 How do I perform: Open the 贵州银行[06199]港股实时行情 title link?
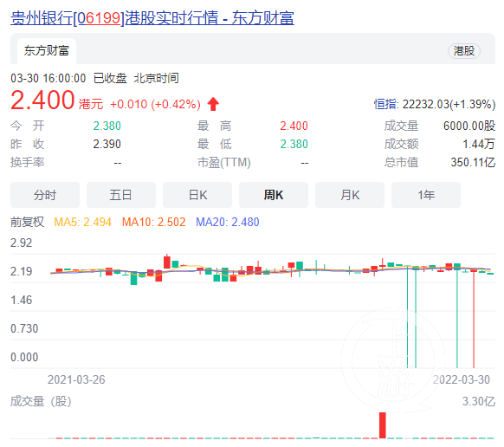(x=152, y=17)
